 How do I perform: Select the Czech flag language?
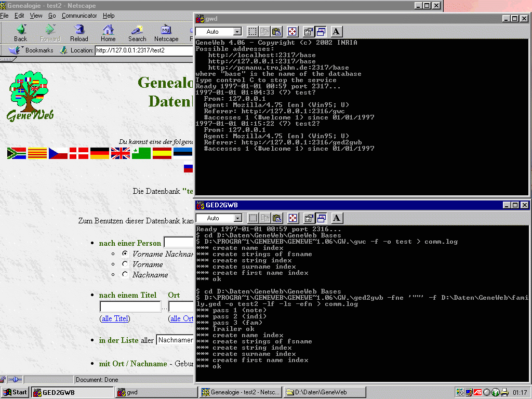(58, 153)
